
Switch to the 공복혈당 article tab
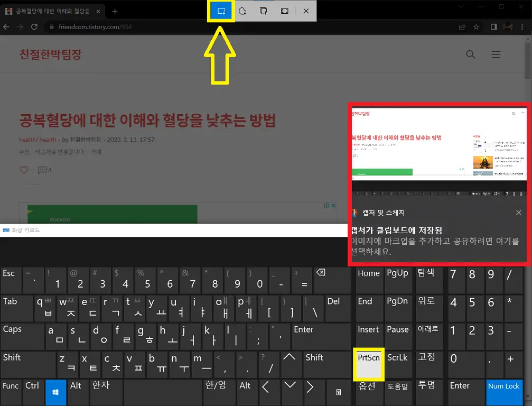click(53, 10)
